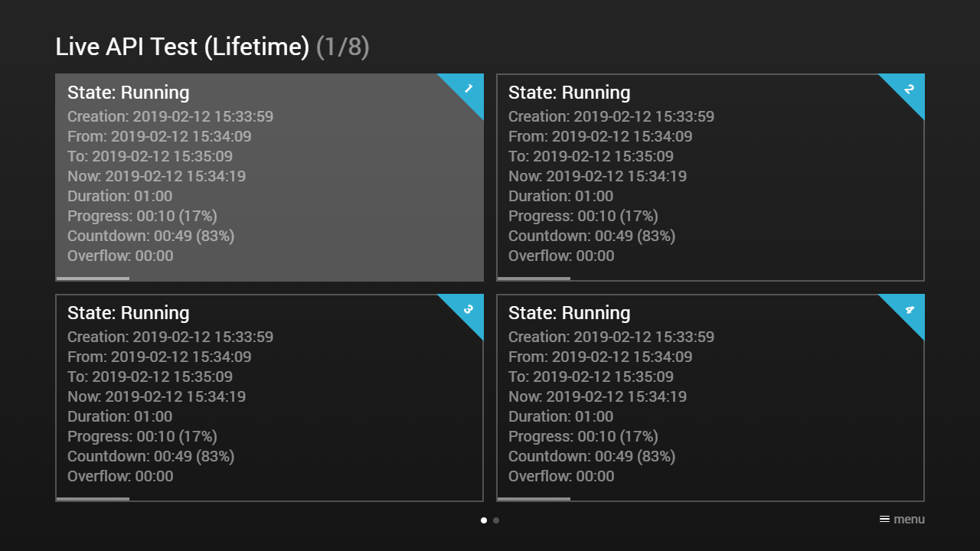
Task: Click the progress bar in card 1
Action: 93,279
